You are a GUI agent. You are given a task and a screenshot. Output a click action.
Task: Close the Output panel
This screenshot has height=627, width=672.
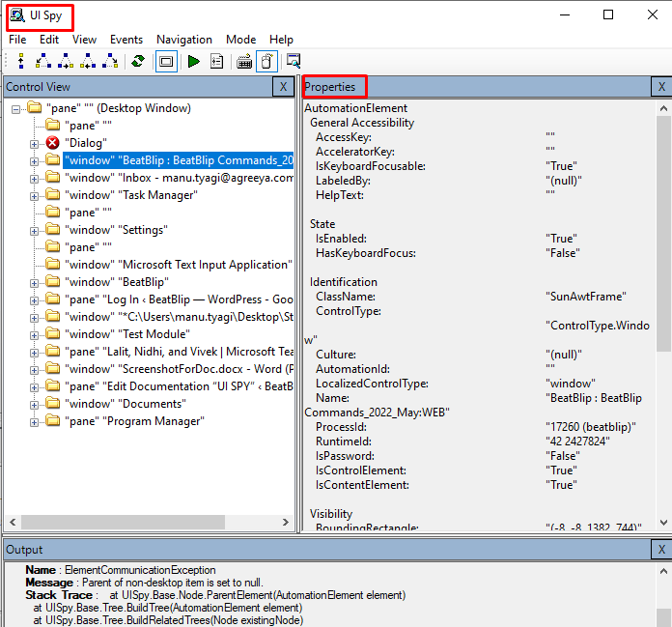(660, 550)
